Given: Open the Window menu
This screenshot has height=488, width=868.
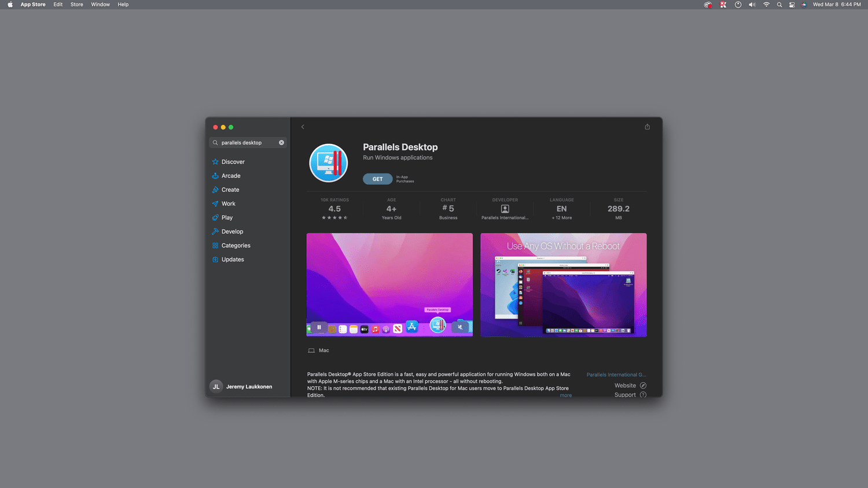Looking at the screenshot, I should coord(100,4).
